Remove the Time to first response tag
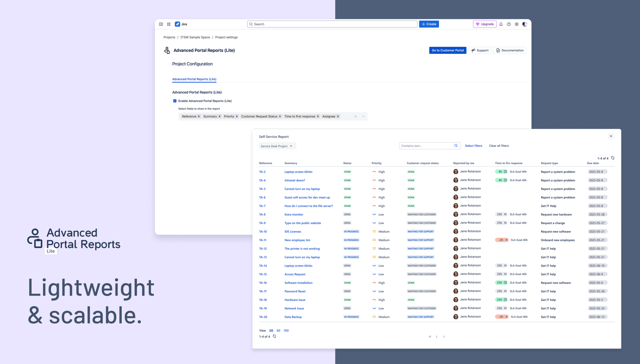The height and width of the screenshot is (364, 640). (x=318, y=116)
